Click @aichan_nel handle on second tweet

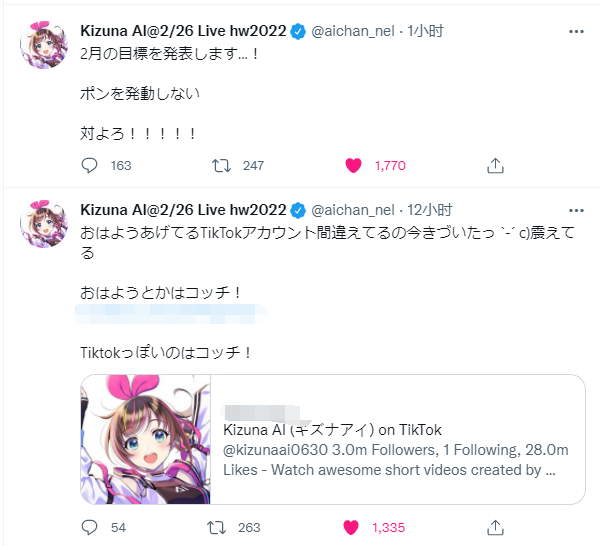click(352, 210)
